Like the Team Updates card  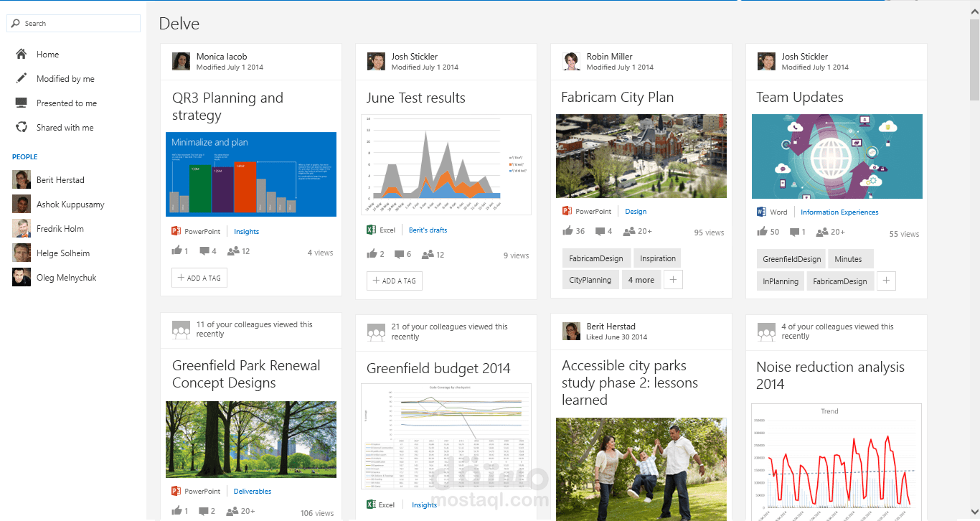pyautogui.click(x=763, y=232)
